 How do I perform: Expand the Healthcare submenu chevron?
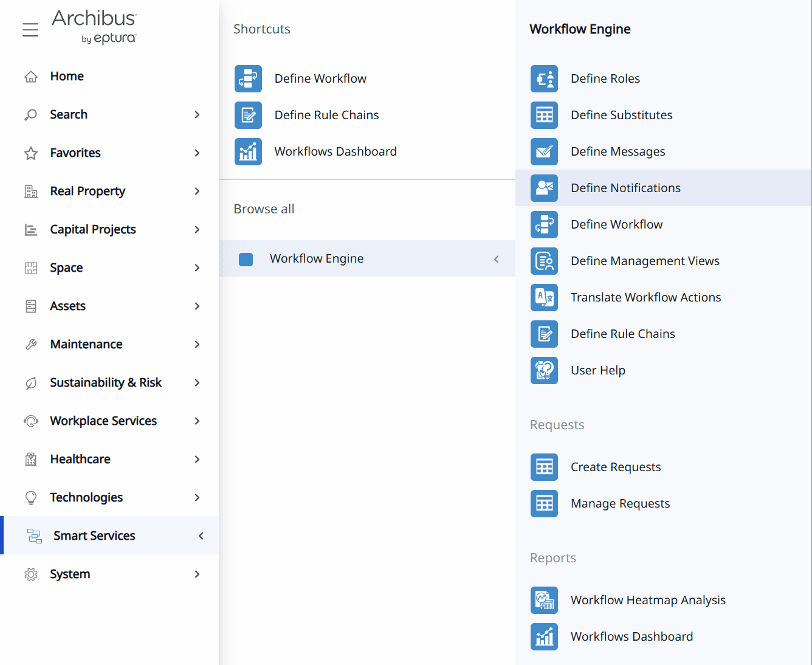[x=197, y=460]
